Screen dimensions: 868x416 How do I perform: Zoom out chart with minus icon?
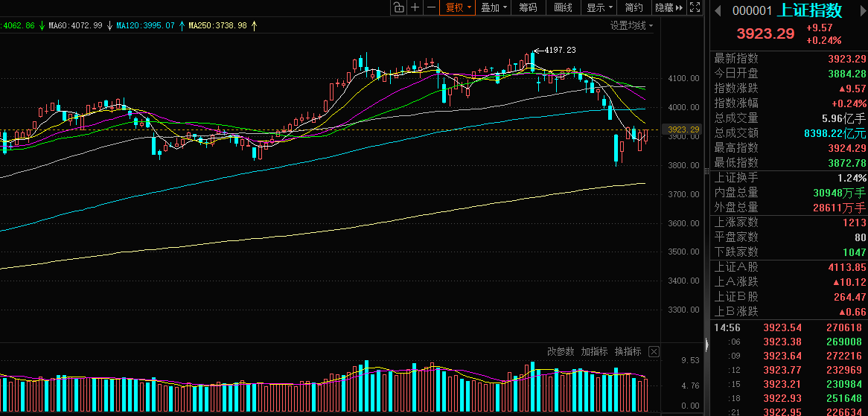431,7
